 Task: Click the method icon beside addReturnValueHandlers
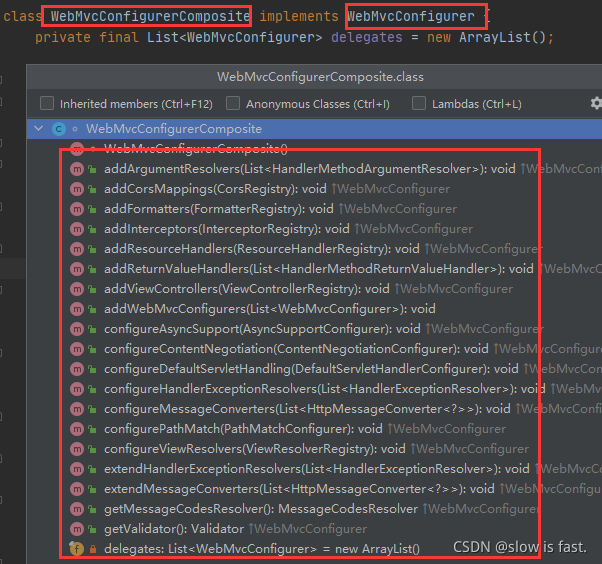coord(77,269)
